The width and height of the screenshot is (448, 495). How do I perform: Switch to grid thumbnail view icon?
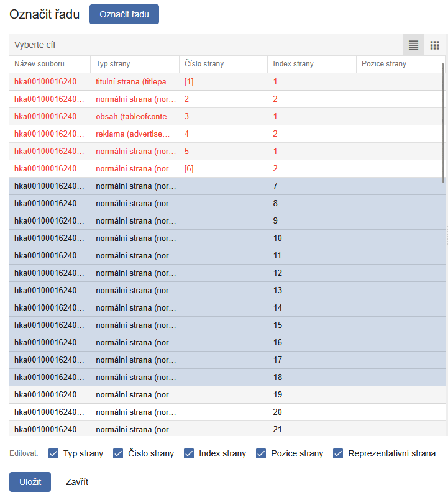click(435, 45)
